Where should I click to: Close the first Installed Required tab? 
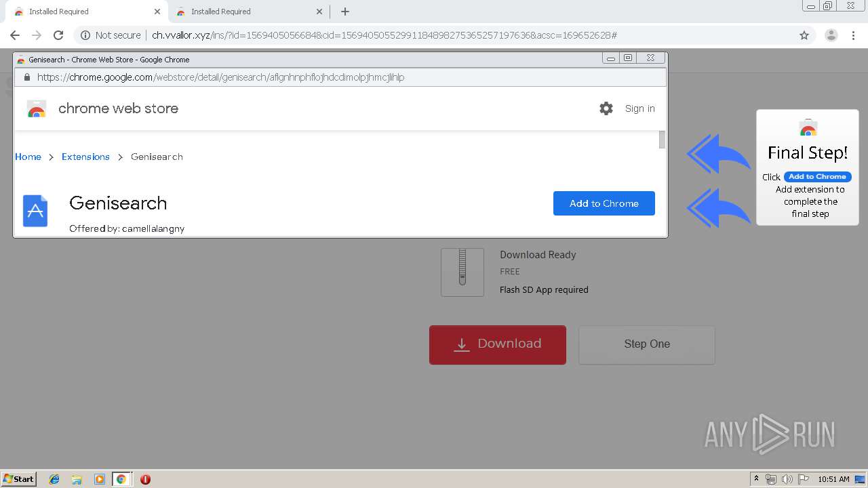pyautogui.click(x=157, y=12)
